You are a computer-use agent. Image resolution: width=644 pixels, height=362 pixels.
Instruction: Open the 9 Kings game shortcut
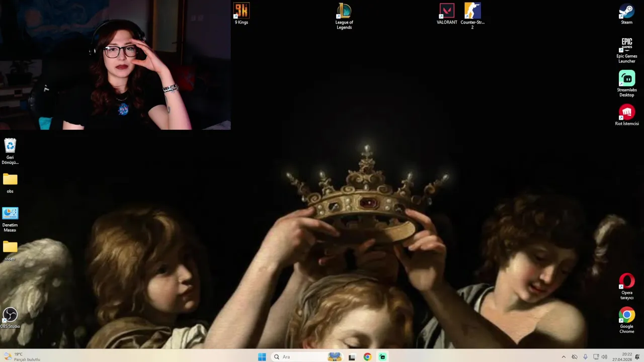pyautogui.click(x=242, y=14)
